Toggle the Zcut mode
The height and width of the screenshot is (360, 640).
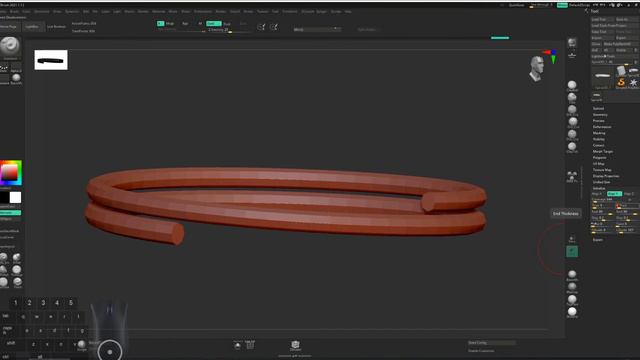tap(243, 24)
